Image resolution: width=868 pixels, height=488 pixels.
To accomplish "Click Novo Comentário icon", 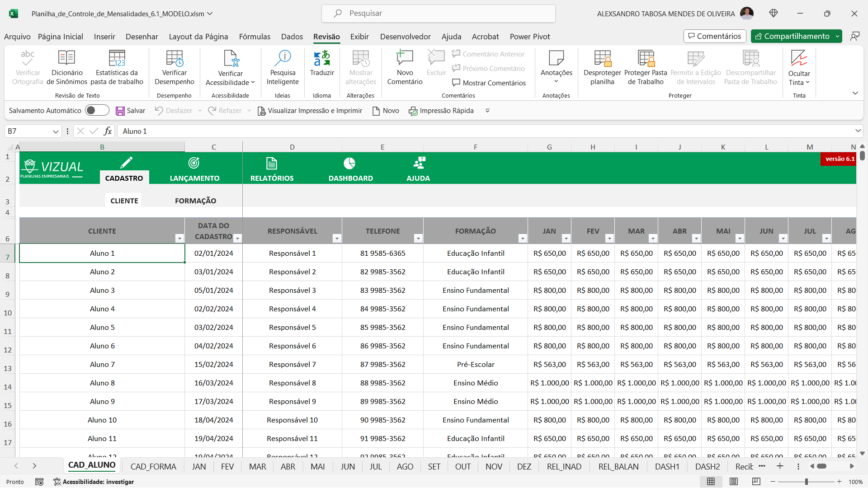I will point(405,58).
